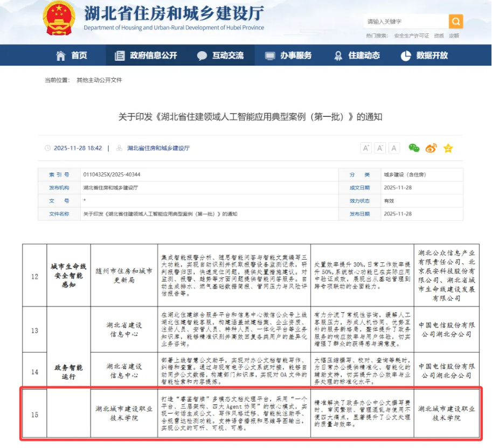The width and height of the screenshot is (492, 448).
Task: Increase font size with A+ icon
Action: pos(366,148)
